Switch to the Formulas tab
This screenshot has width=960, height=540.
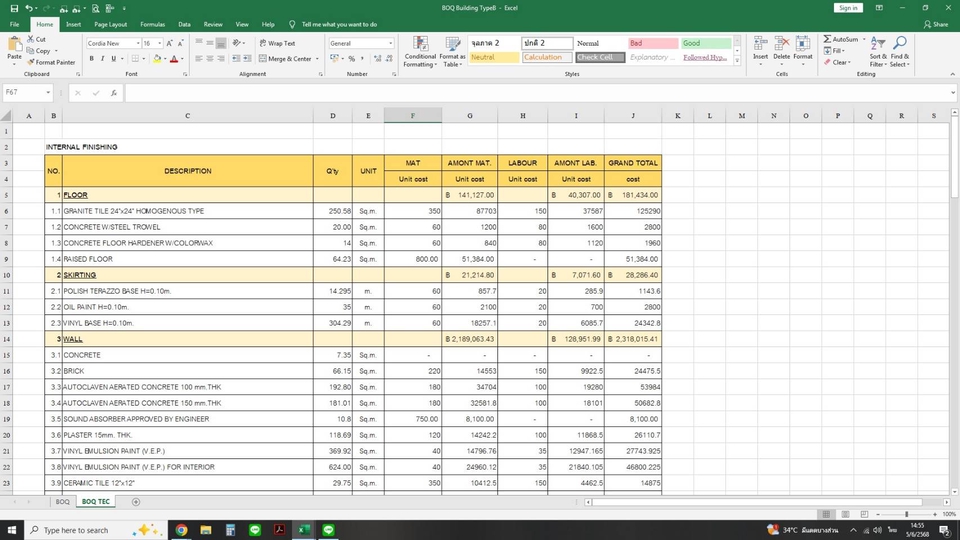(152, 24)
